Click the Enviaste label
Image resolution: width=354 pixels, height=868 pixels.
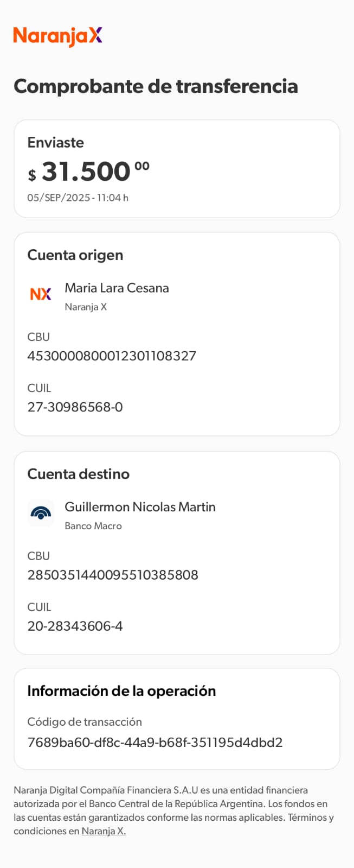coord(56,143)
